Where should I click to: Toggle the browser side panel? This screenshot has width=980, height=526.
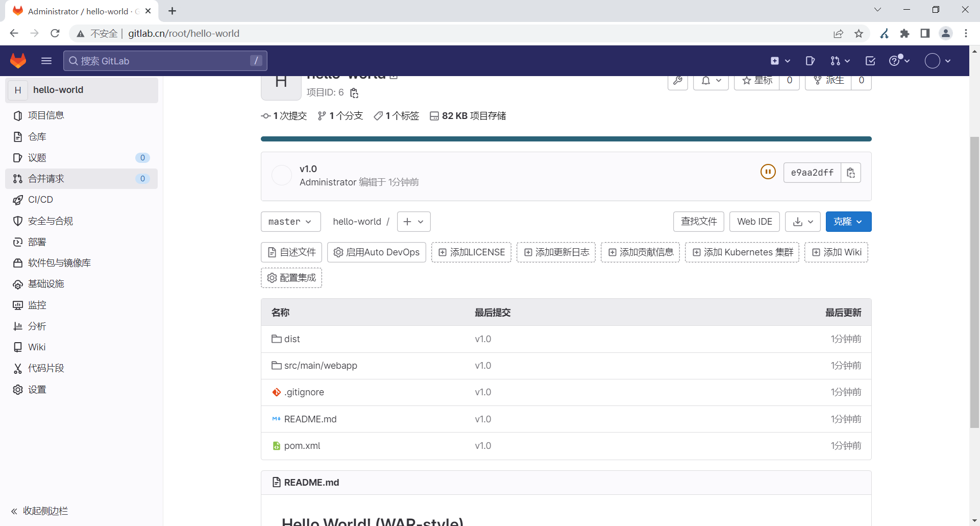click(925, 33)
